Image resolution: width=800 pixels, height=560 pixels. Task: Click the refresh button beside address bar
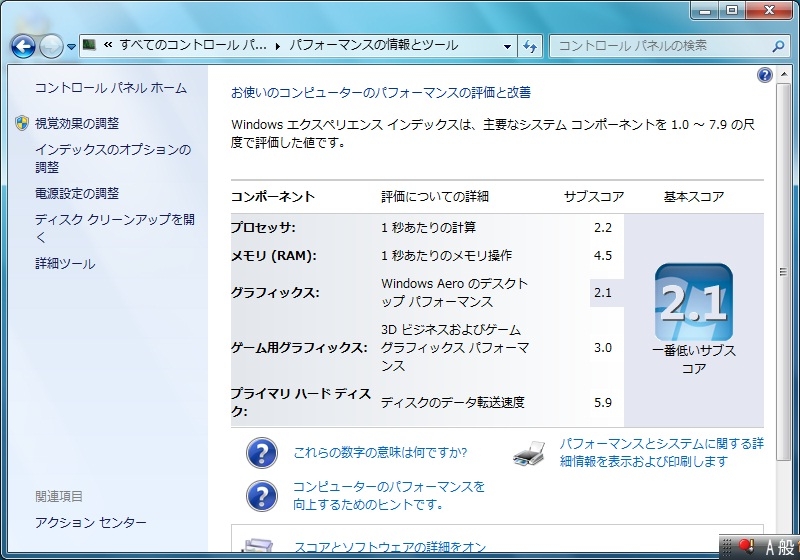[530, 46]
